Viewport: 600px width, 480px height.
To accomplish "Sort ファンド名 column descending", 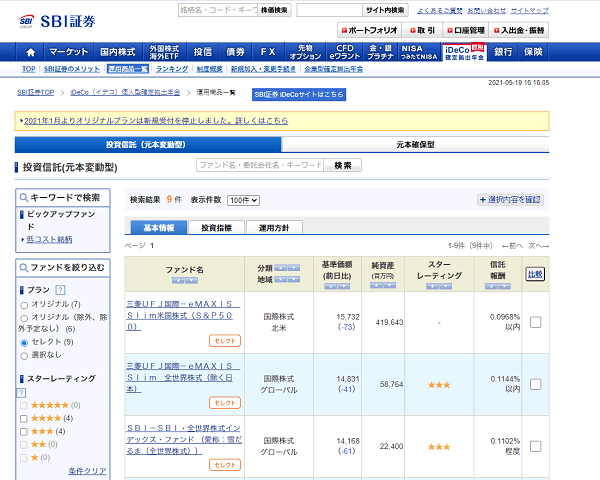I will [191, 281].
